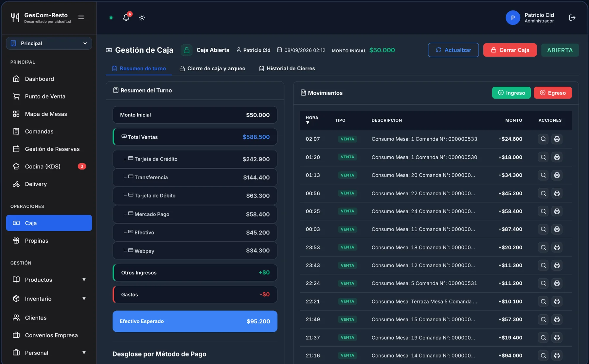Toggle the light/dark theme sun icon
589x364 pixels.
pos(142,18)
